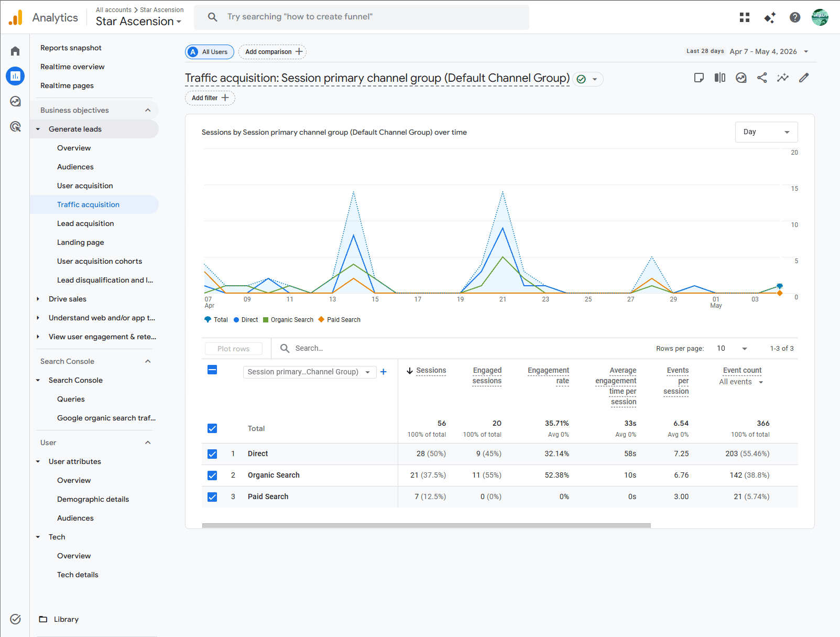Image resolution: width=840 pixels, height=637 pixels.
Task: Click the account avatar picture
Action: [820, 17]
